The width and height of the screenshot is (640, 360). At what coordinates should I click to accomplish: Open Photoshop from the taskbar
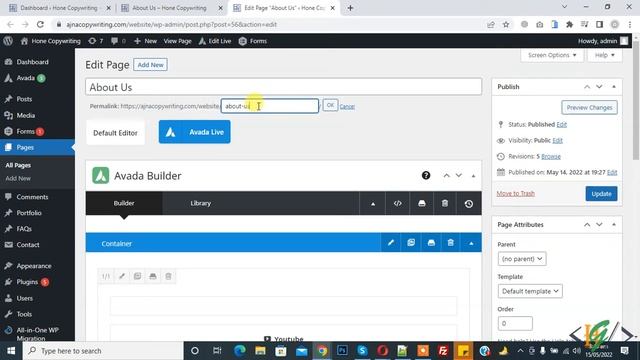click(x=342, y=351)
